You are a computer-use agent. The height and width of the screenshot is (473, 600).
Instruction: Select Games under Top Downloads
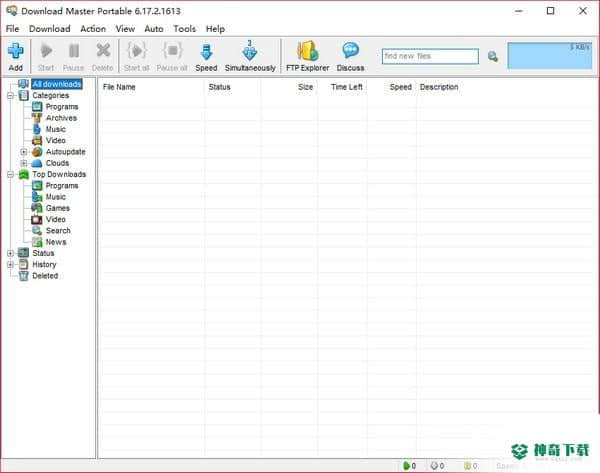(x=58, y=208)
